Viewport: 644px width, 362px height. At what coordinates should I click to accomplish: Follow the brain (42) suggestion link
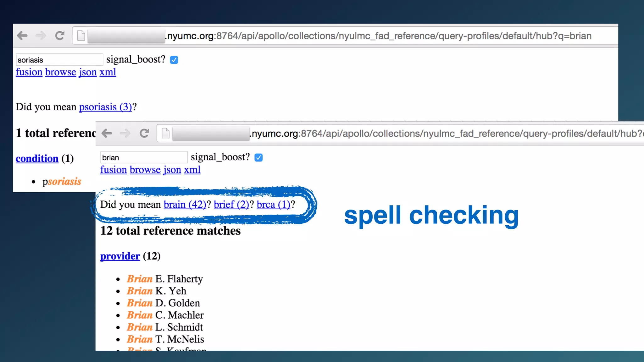coord(185,205)
